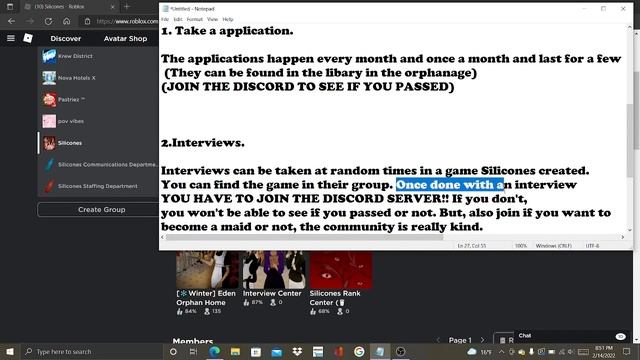Click the browser back arrow
Viewport: 640px width, 360px height.
(11, 21)
